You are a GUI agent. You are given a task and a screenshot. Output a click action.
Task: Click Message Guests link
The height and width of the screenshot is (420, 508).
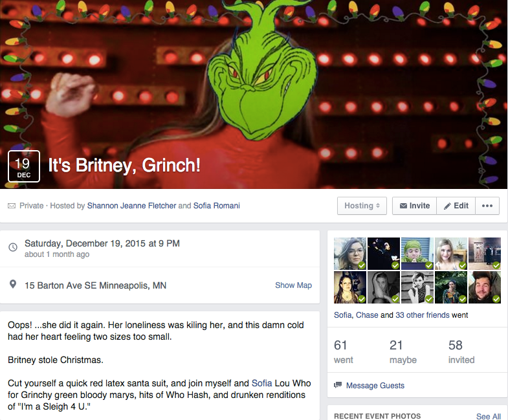click(375, 385)
